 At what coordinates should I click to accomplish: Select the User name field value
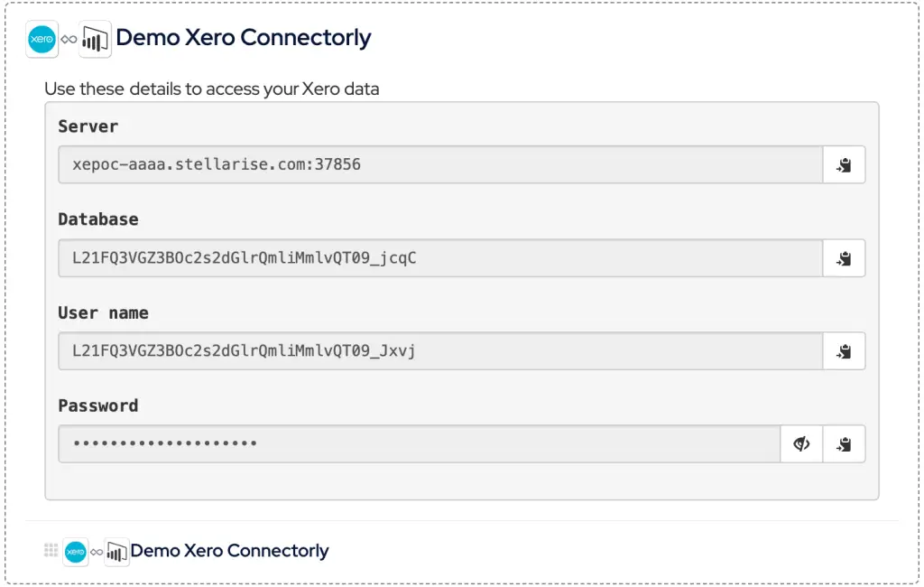tap(440, 351)
